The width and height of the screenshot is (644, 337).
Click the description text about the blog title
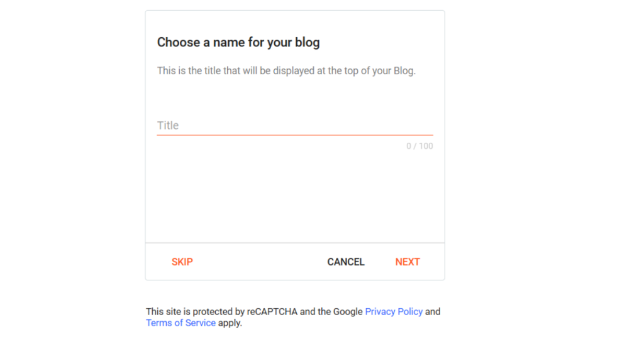(286, 70)
